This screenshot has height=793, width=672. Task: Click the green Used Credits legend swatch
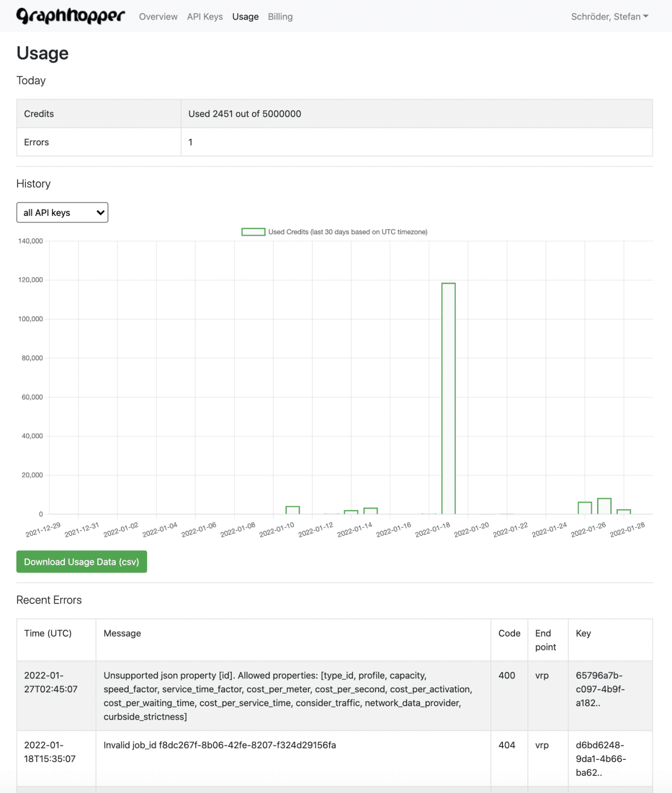(x=253, y=231)
